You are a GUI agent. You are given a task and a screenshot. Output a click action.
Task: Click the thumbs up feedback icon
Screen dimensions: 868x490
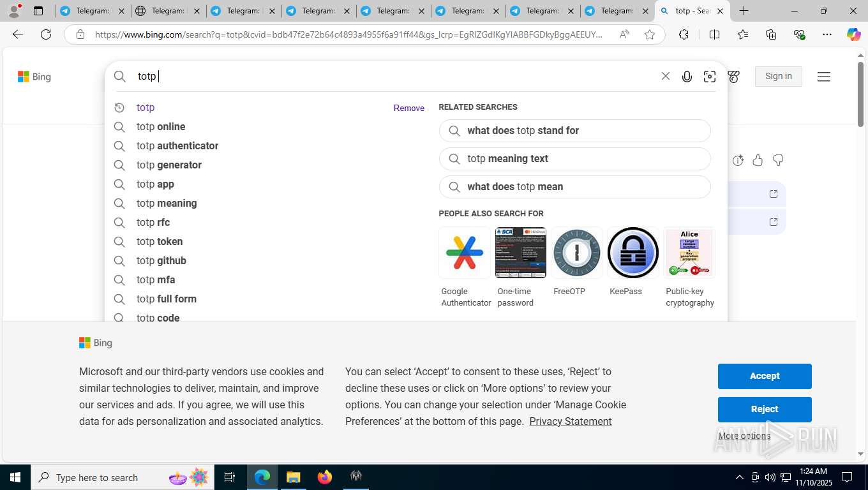pos(758,160)
